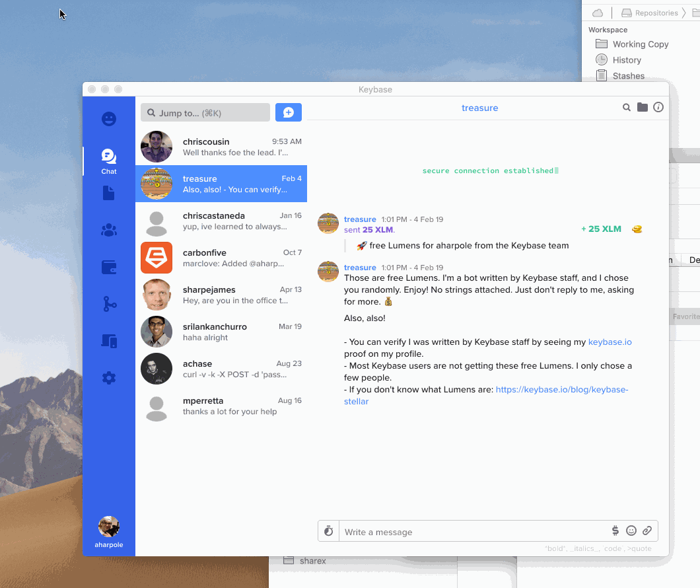Screen dimensions: 700x588
Task: Open the Git tab branch icon
Action: [110, 304]
